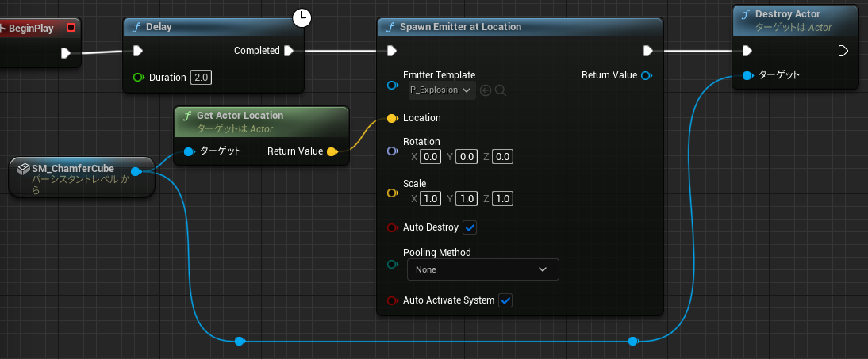Click the Auto Activate System red pin
Screen dimensions: 868x359
[x=393, y=300]
